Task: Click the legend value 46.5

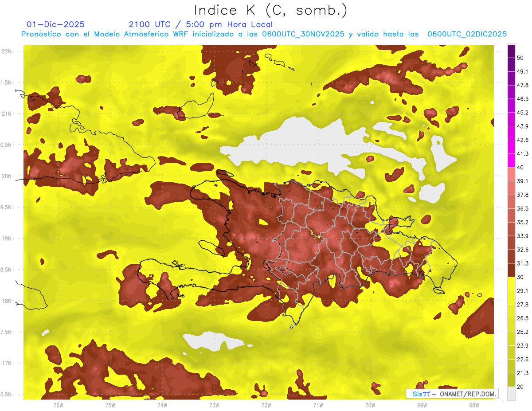Action: [522, 99]
